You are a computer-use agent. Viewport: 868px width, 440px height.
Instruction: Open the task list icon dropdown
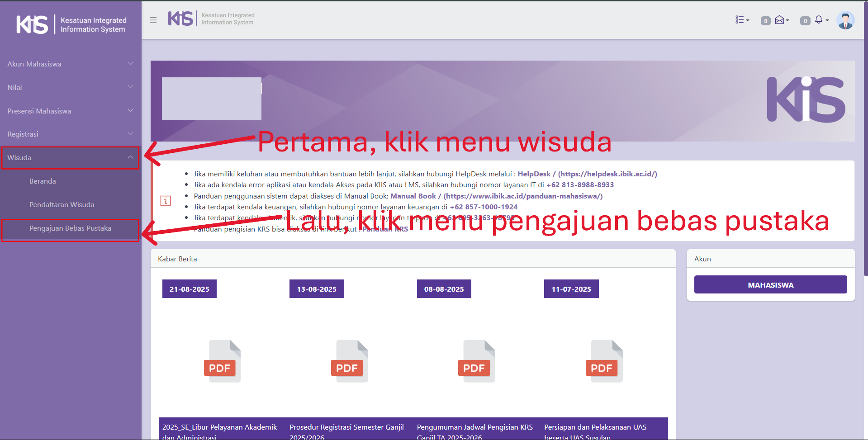click(x=742, y=20)
